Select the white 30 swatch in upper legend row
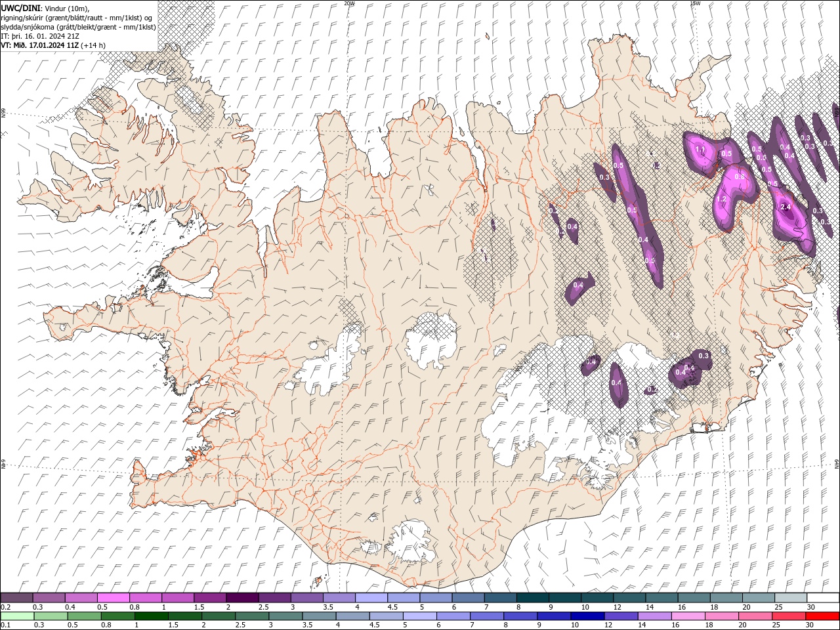Screen dimensions: 840x630 (822, 598)
